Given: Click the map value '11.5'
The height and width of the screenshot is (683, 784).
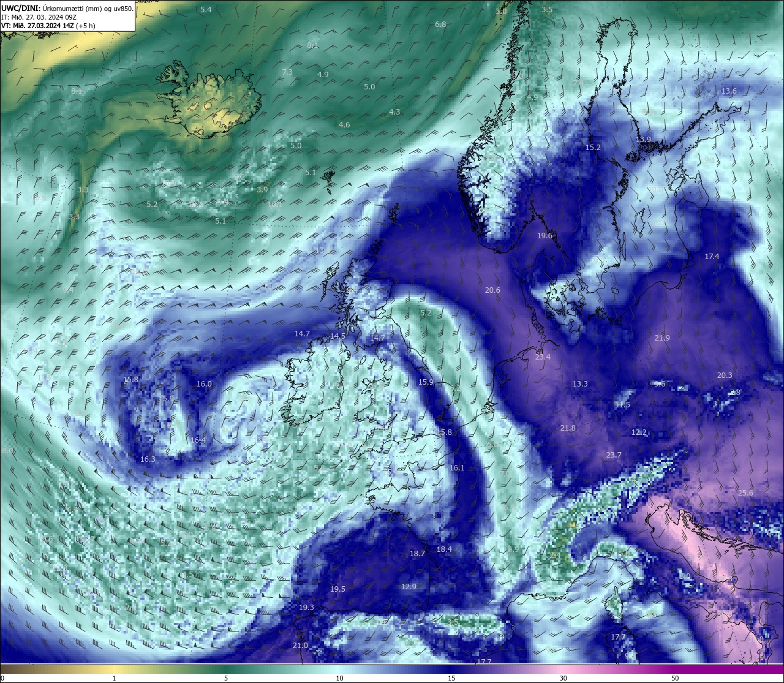Looking at the screenshot, I should 622,405.
